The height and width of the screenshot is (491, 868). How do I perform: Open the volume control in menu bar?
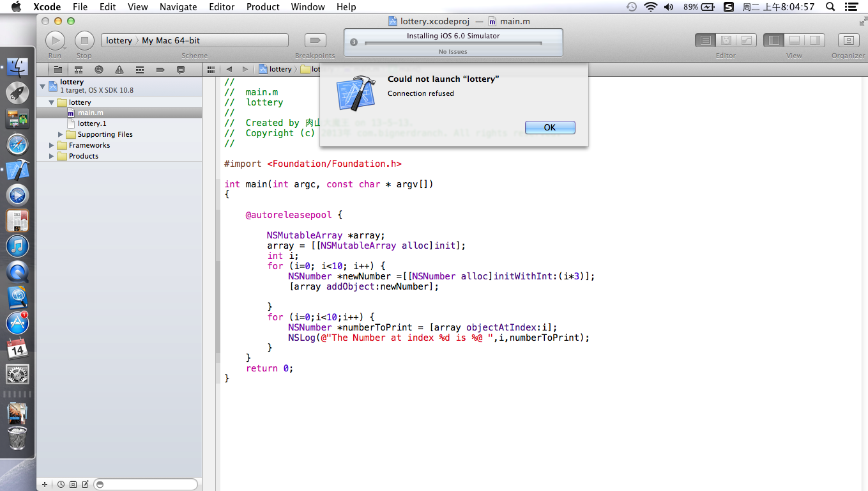tap(669, 7)
